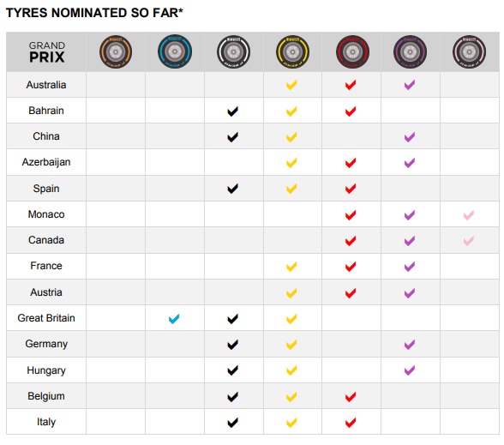Click the blue checkmark for Great Britain
Image resolution: width=504 pixels, height=445 pixels.
(x=174, y=319)
